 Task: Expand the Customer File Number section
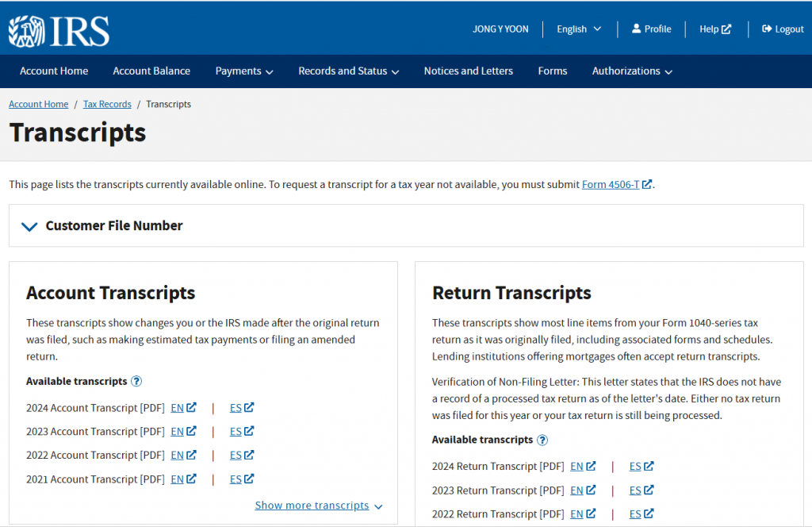pos(30,226)
